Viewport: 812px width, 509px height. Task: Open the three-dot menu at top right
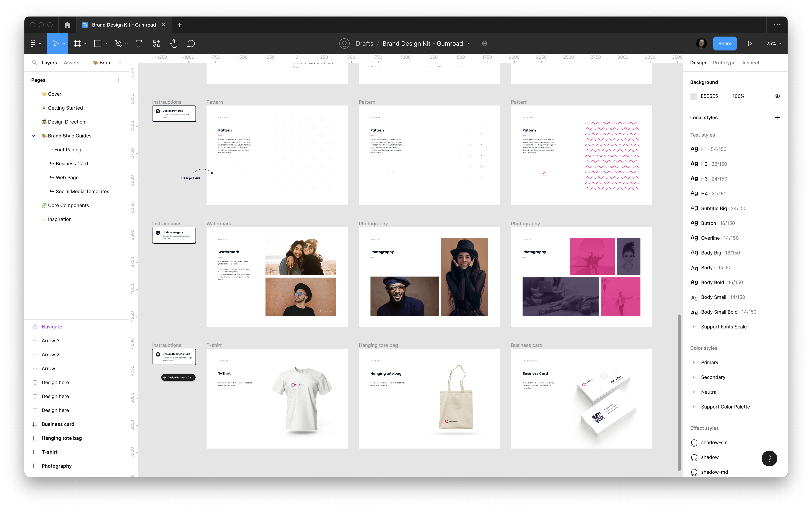tap(777, 25)
